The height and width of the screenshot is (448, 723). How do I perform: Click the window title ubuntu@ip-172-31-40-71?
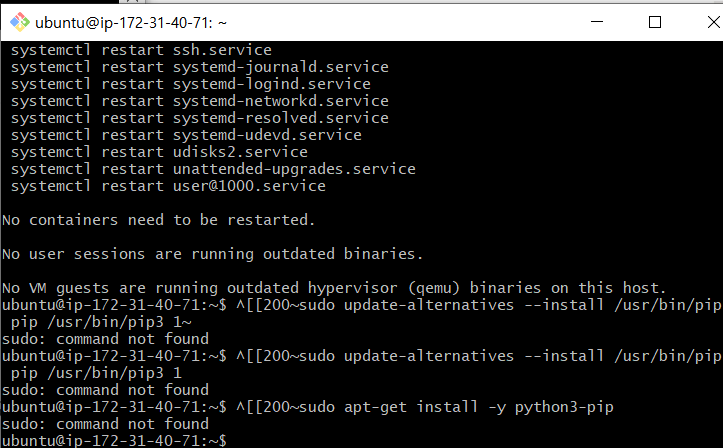[131, 23]
